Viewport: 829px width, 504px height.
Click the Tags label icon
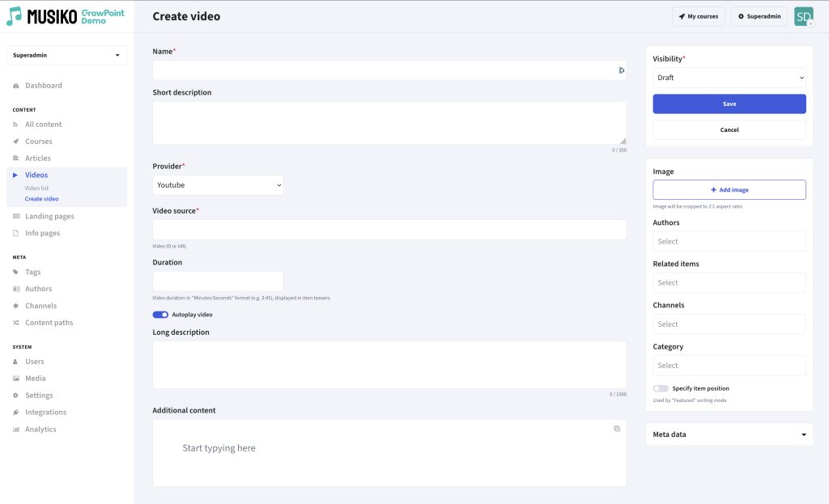coord(16,272)
